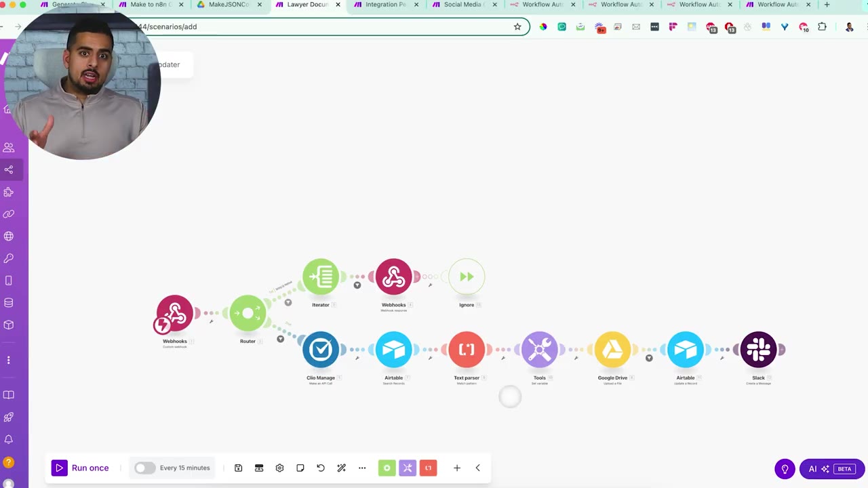Click the undo arrow in bottom toolbar

(321, 468)
